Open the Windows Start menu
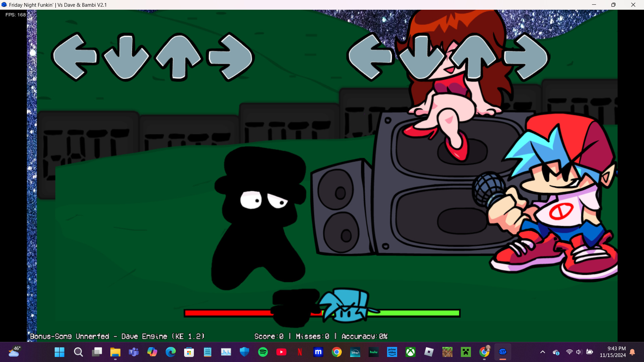 [x=59, y=352]
